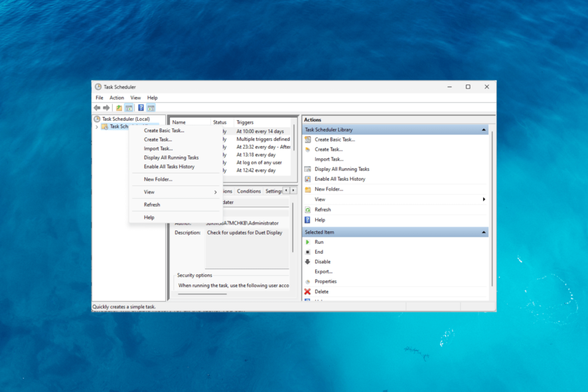The width and height of the screenshot is (588, 392).
Task: Expand Task Scheduler Library in the tree
Action: [x=97, y=126]
